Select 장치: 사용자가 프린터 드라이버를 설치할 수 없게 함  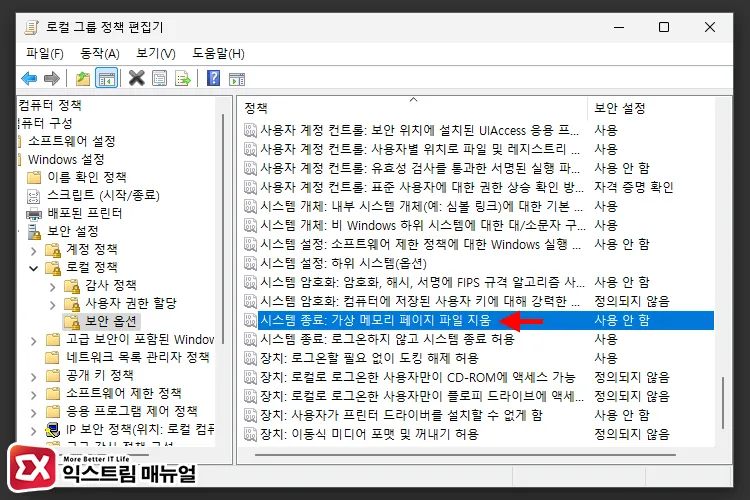click(x=478, y=415)
